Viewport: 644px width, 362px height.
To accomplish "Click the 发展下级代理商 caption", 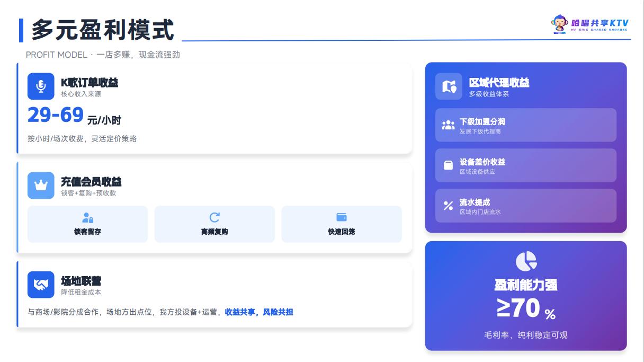I will [x=480, y=131].
